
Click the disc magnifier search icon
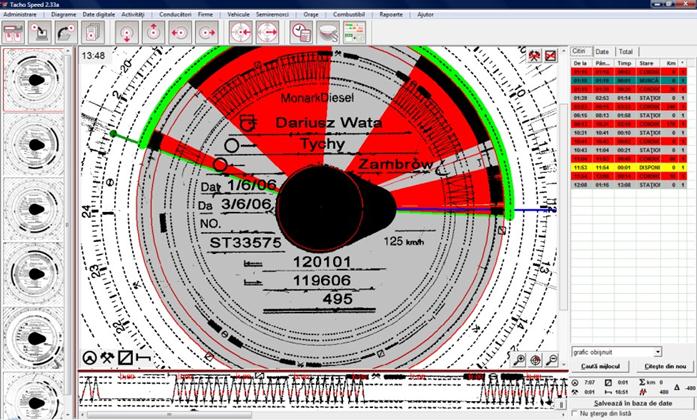click(x=328, y=32)
